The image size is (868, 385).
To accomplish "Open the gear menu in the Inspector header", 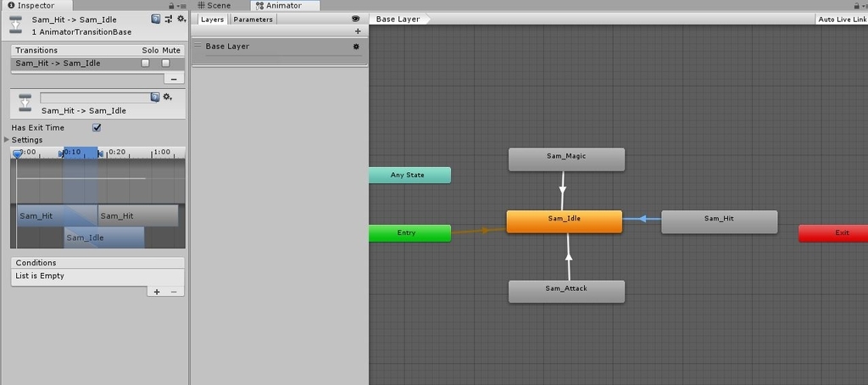I will point(181,19).
